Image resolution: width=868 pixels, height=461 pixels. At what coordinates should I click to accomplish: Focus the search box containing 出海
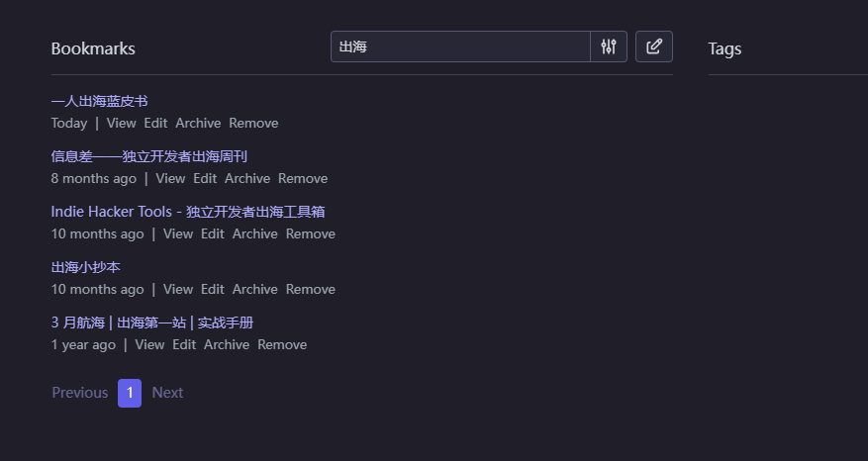[460, 46]
